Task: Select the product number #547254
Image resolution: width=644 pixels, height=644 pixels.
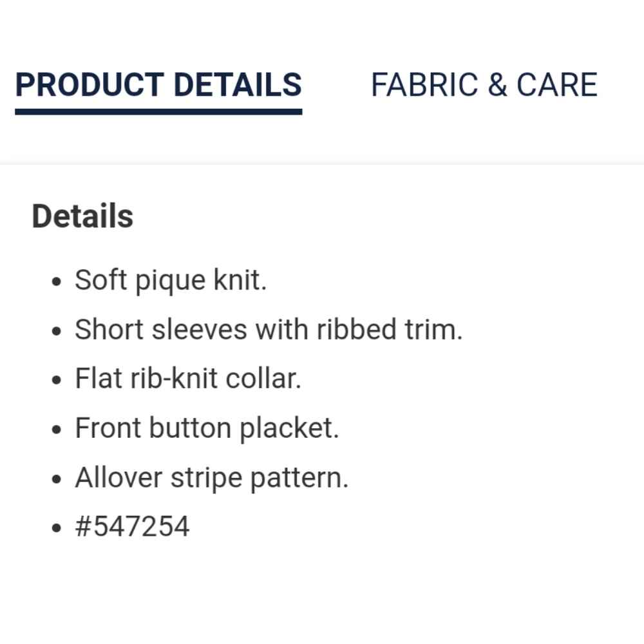Action: (x=131, y=526)
